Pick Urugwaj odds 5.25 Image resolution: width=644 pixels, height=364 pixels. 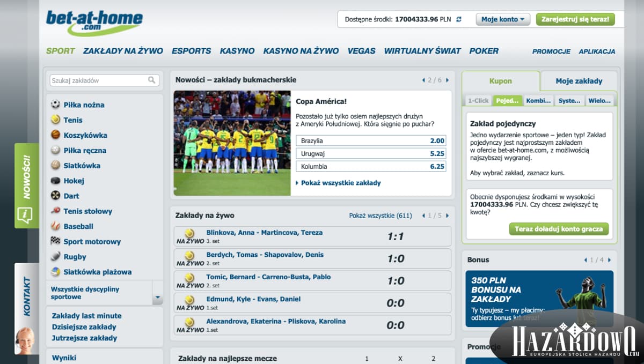[371, 153]
